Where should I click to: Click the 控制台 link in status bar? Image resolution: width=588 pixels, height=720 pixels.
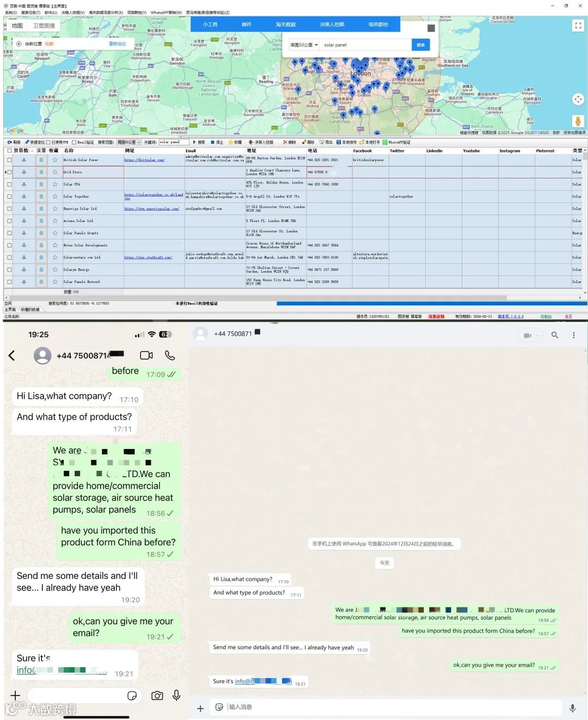546,316
